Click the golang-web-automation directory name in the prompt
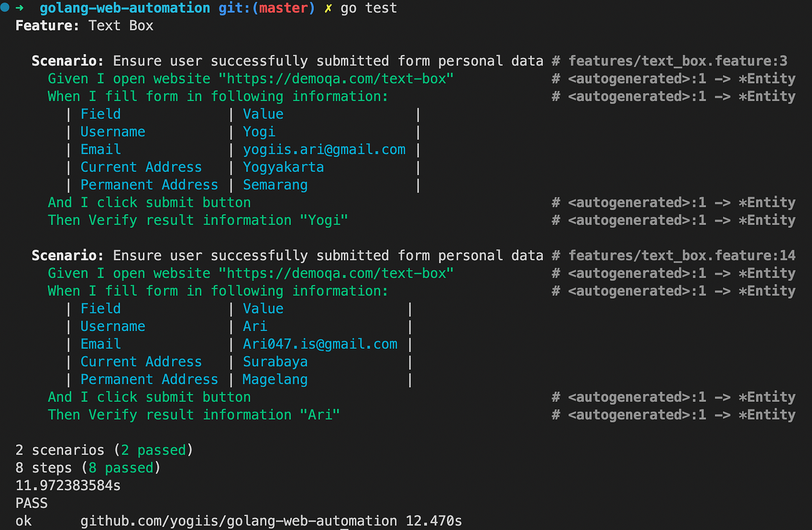This screenshot has height=530, width=812. 125,8
